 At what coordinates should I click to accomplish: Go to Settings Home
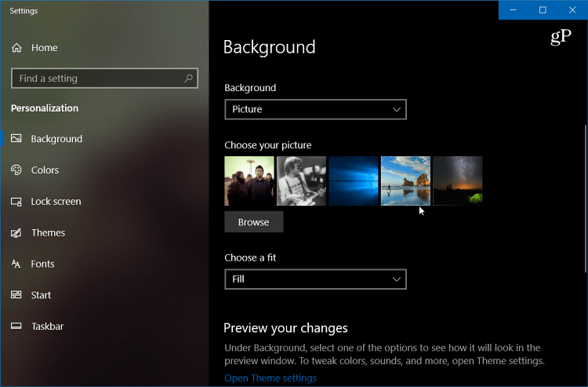tap(104, 48)
